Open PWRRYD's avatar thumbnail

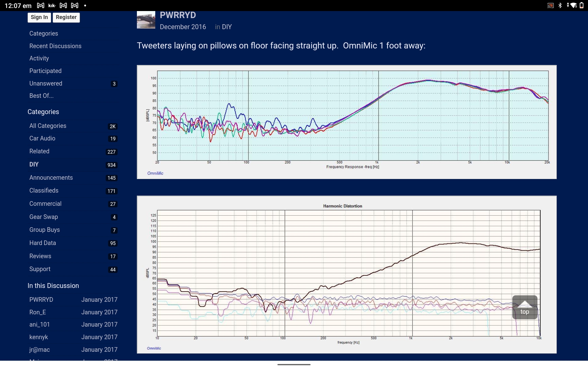pos(146,20)
